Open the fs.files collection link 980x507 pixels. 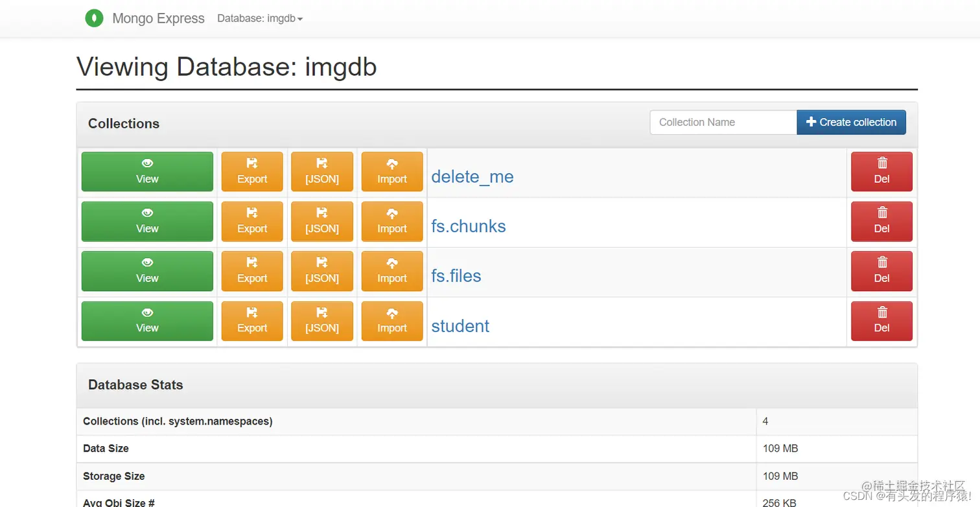pyautogui.click(x=456, y=276)
